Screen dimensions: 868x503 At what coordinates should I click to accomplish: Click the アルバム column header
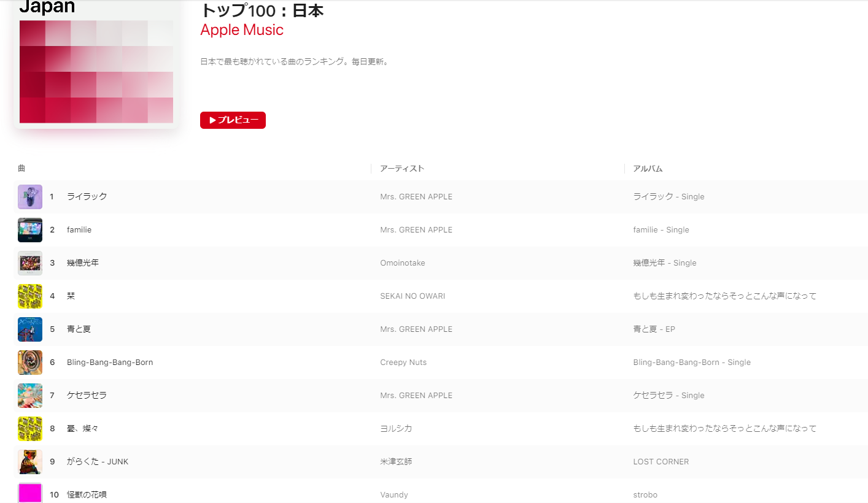click(x=648, y=168)
